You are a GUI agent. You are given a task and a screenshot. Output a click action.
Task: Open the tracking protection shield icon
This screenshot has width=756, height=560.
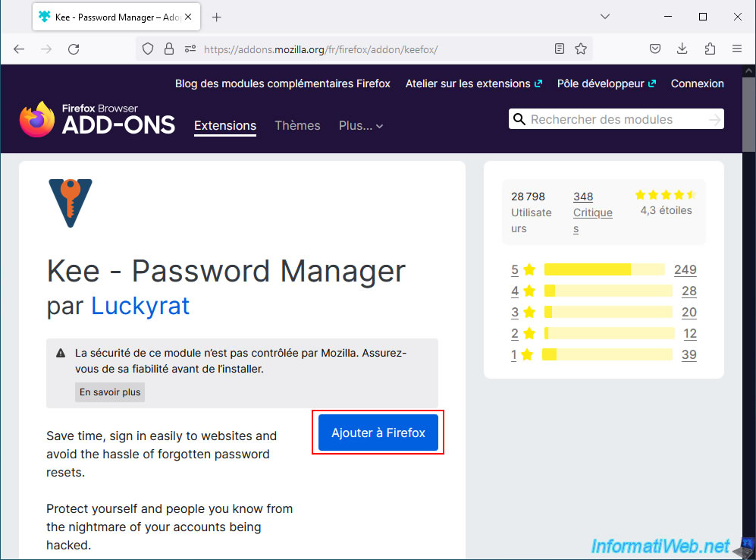click(x=148, y=49)
